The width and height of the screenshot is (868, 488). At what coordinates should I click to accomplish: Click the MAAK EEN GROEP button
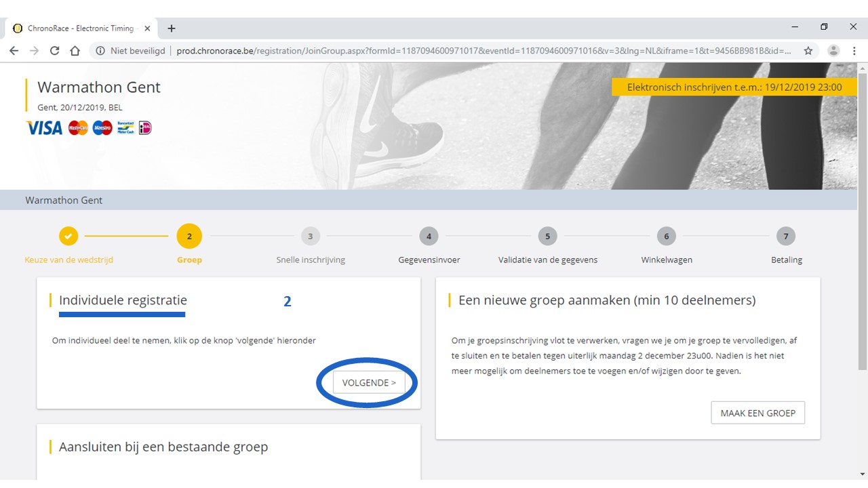pos(757,413)
